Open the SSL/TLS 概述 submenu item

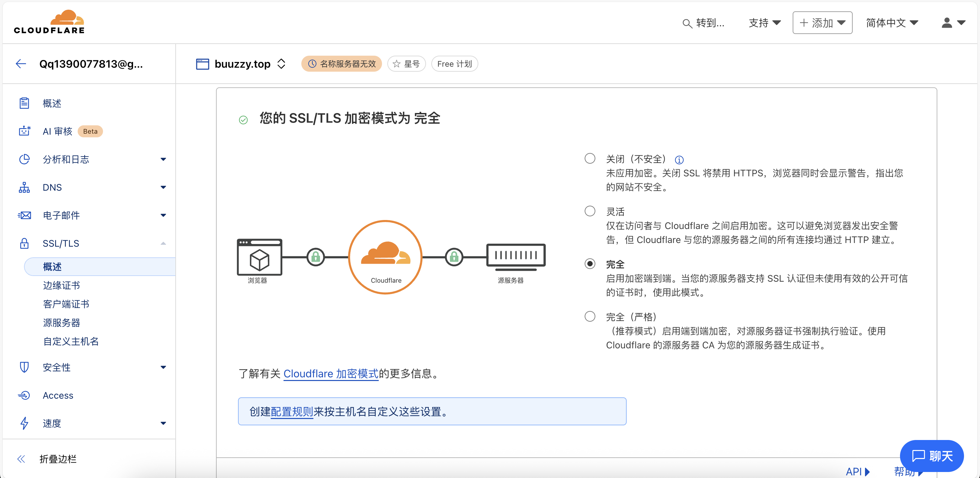coord(100,266)
